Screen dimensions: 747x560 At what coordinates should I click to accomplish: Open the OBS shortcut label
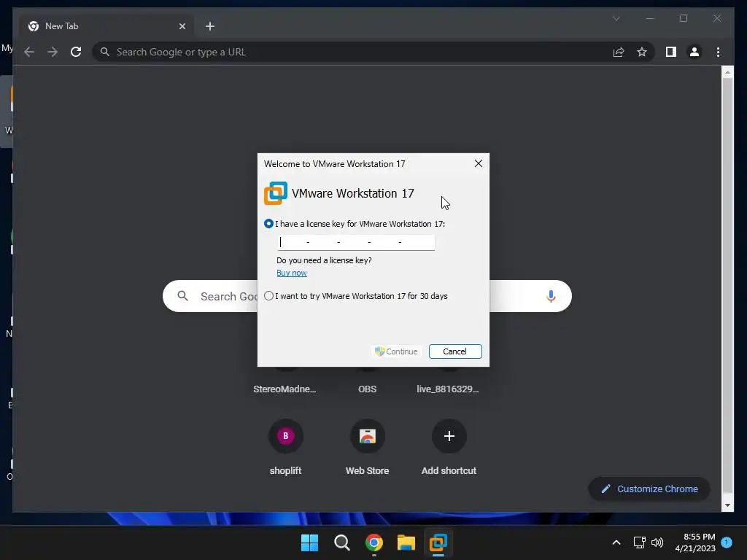click(368, 389)
